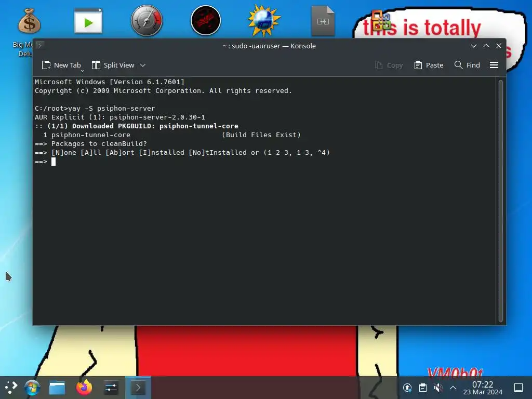Click the show desktop button

[x=518, y=388]
